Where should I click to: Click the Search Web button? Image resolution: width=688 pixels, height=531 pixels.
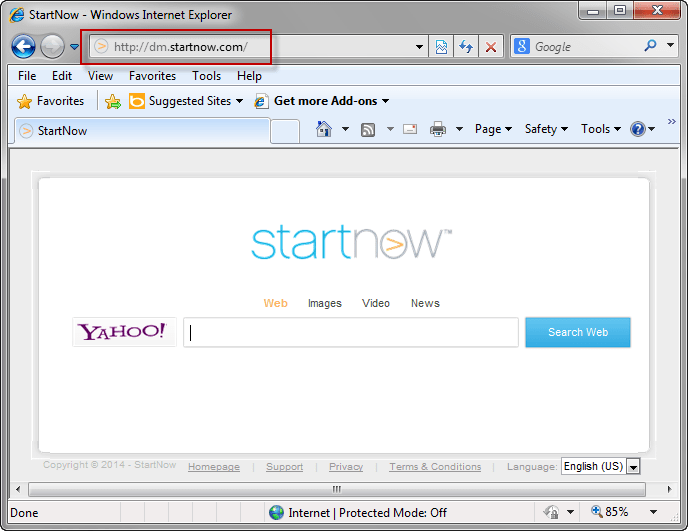point(577,332)
